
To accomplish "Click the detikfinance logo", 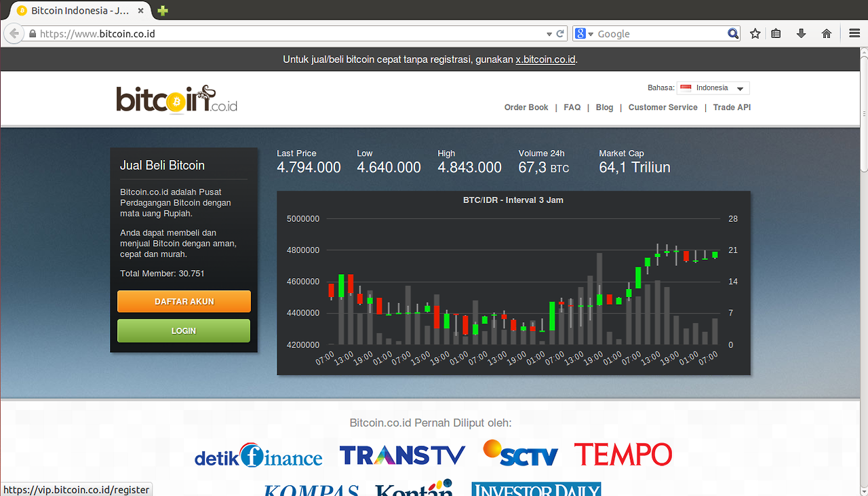I will point(258,456).
